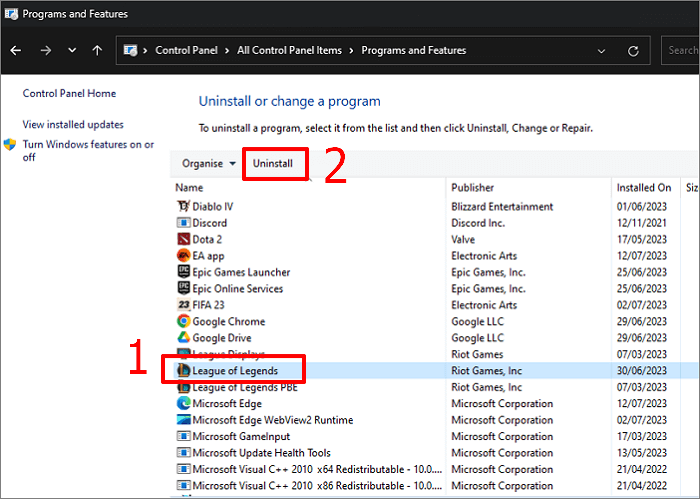Viewport: 700px width, 499px height.
Task: Open Turn Windows features on or off
Action: 88,151
